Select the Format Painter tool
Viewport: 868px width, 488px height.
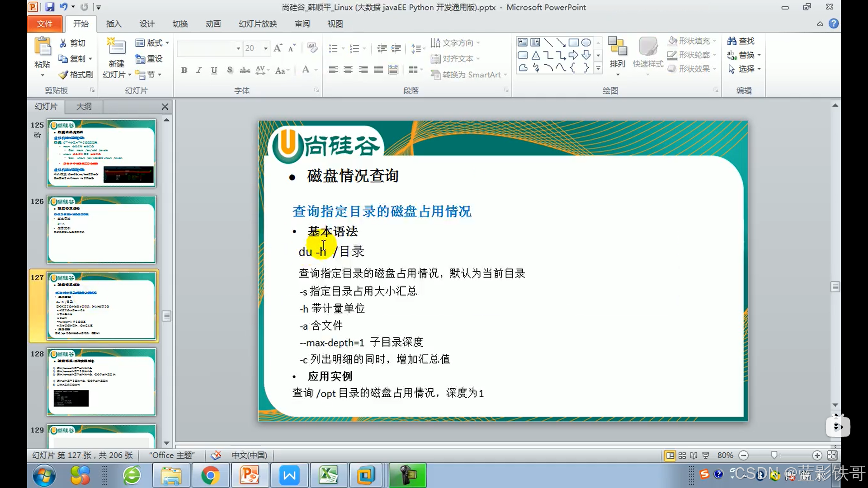[76, 75]
